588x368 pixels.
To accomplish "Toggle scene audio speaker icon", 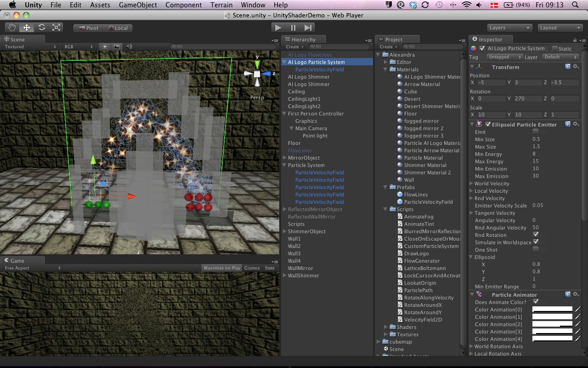I will [x=129, y=46].
